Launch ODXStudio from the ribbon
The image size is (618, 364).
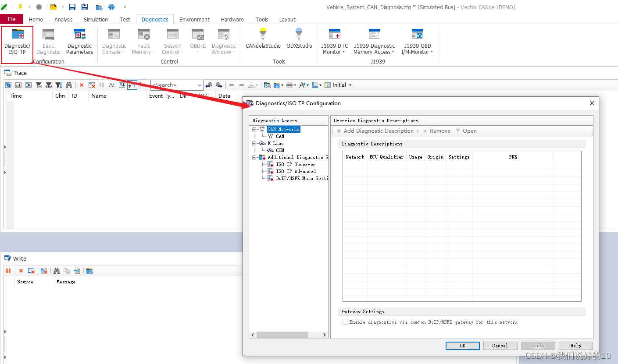coord(299,39)
